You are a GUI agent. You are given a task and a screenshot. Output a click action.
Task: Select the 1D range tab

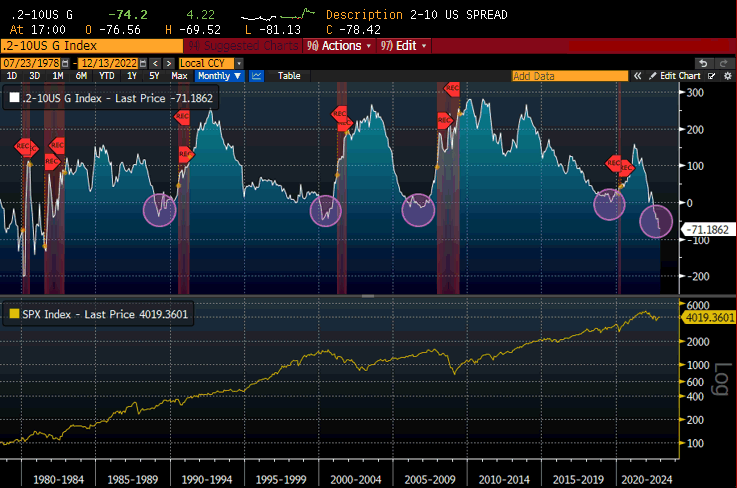pyautogui.click(x=12, y=76)
